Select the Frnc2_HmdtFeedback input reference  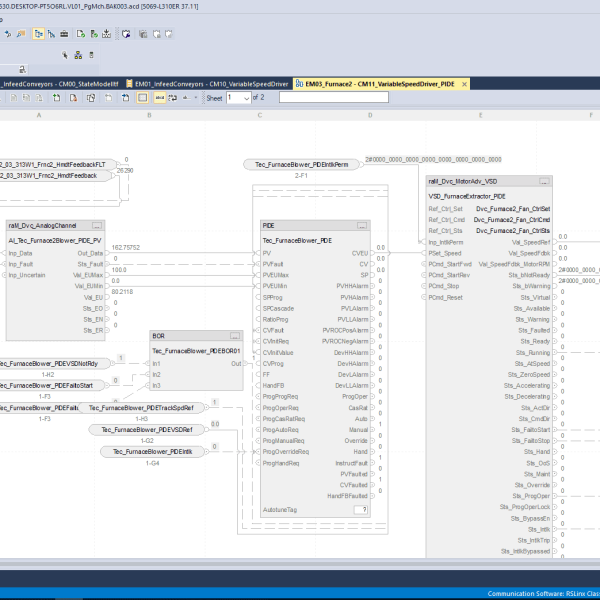(x=56, y=176)
